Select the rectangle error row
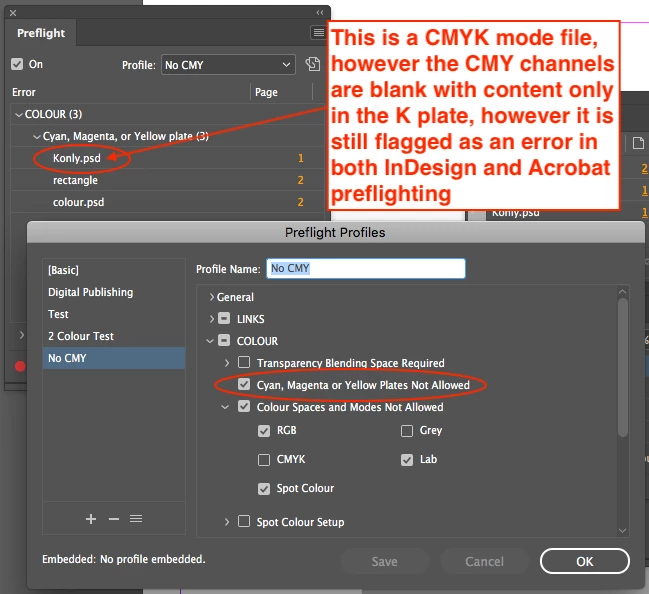Viewport: 649px width, 594px height. pyautogui.click(x=166, y=180)
